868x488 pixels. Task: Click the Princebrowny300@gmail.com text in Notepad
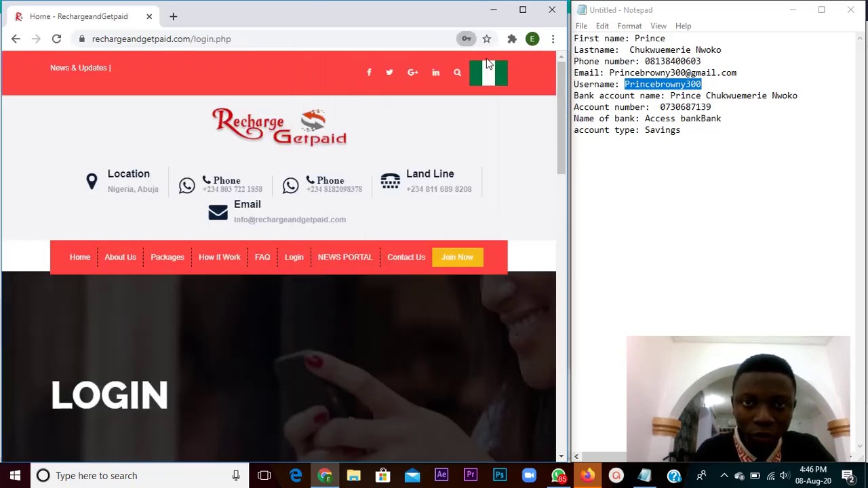(673, 73)
